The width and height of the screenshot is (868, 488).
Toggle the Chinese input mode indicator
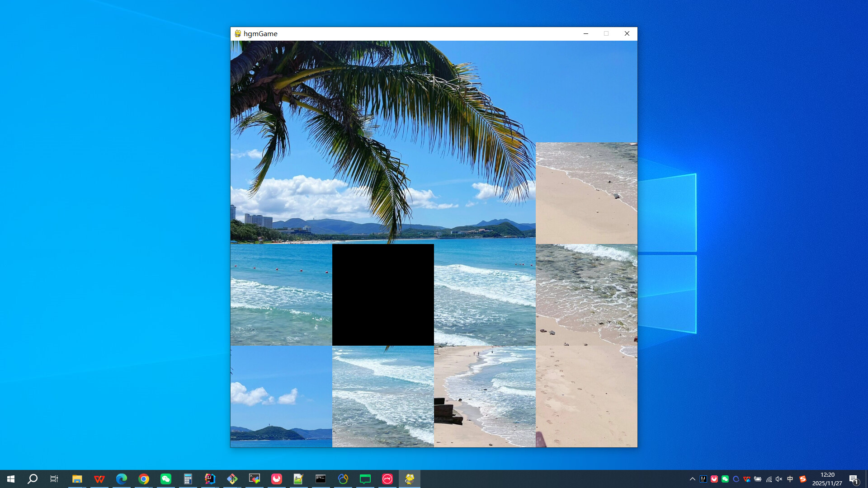point(790,479)
